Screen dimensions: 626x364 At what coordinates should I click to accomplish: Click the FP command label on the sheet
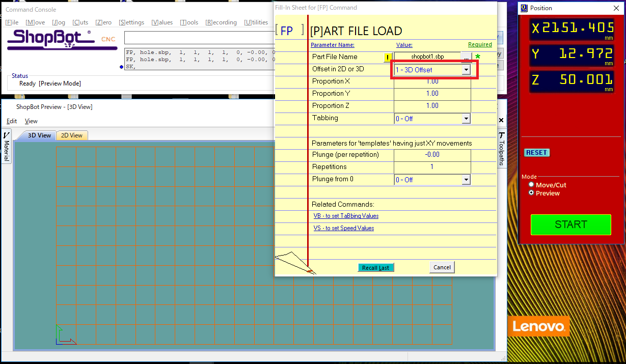(x=287, y=31)
